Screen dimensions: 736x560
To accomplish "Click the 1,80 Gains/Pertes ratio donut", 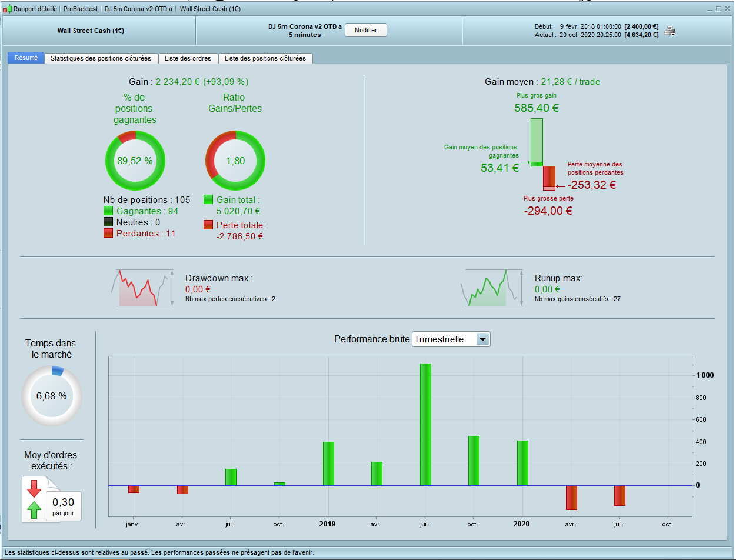I will tap(235, 160).
